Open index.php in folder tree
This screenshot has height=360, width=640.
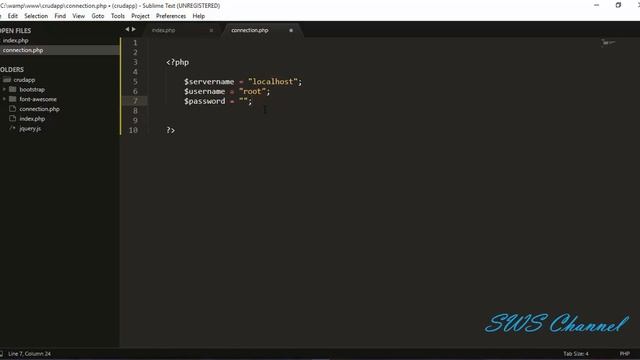tap(32, 119)
